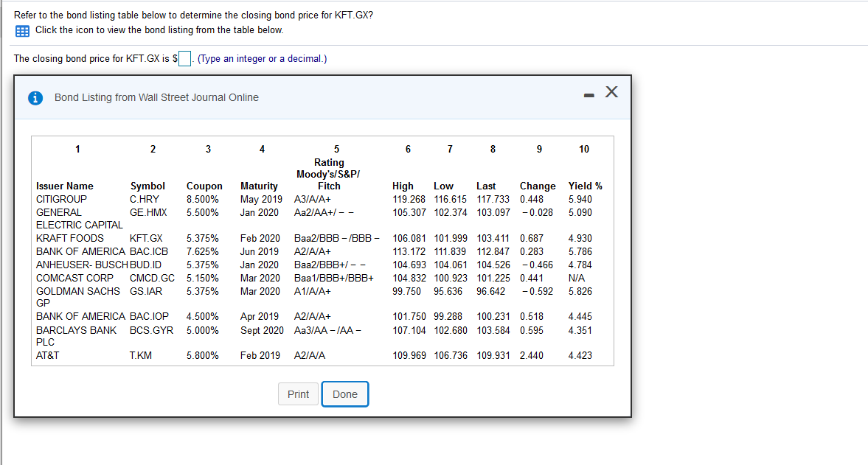Click the Yield % column header

(x=584, y=186)
